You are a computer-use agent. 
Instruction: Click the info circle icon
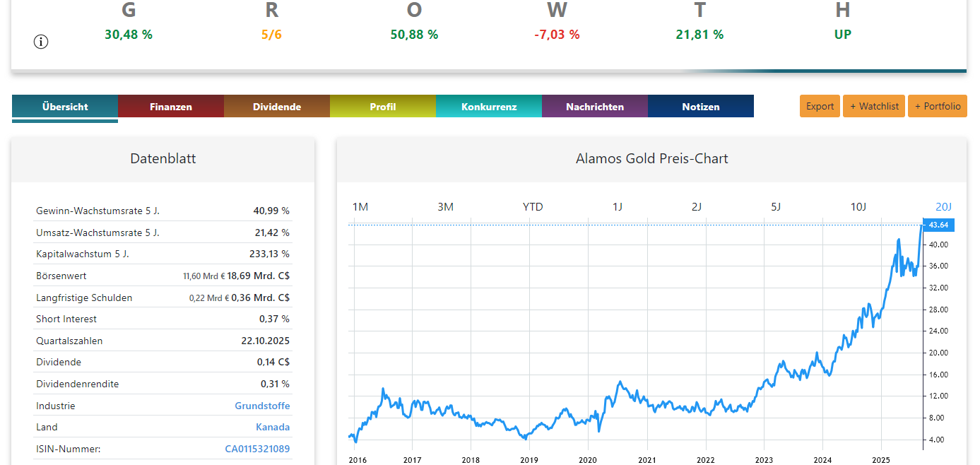tap(41, 42)
